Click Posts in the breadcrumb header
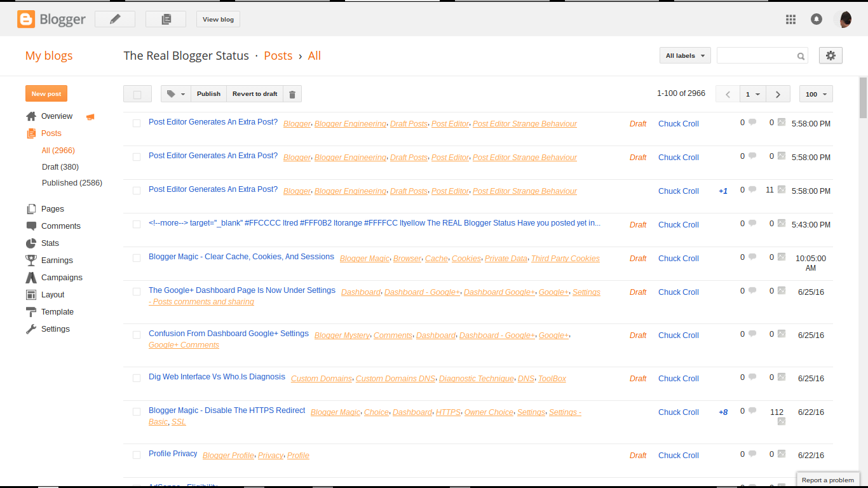868x488 pixels. click(278, 56)
